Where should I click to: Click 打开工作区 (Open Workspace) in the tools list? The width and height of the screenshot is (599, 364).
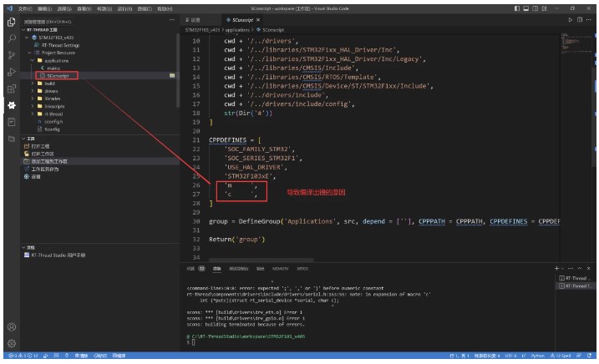point(43,154)
